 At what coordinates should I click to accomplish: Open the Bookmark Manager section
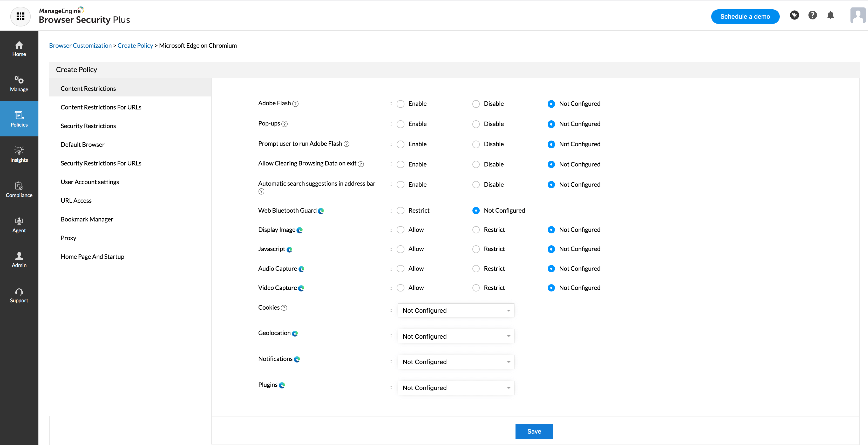click(87, 219)
